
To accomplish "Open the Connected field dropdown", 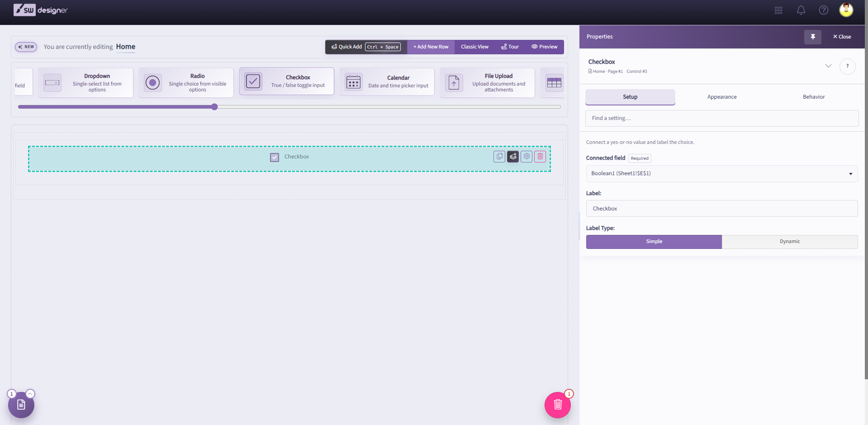I will (722, 174).
